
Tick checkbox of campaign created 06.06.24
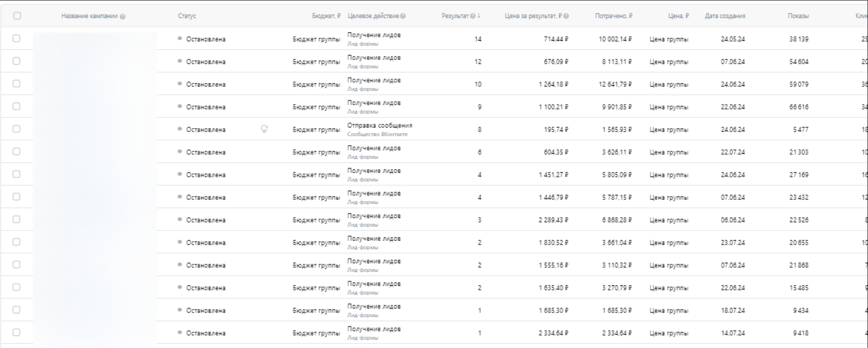[16, 219]
